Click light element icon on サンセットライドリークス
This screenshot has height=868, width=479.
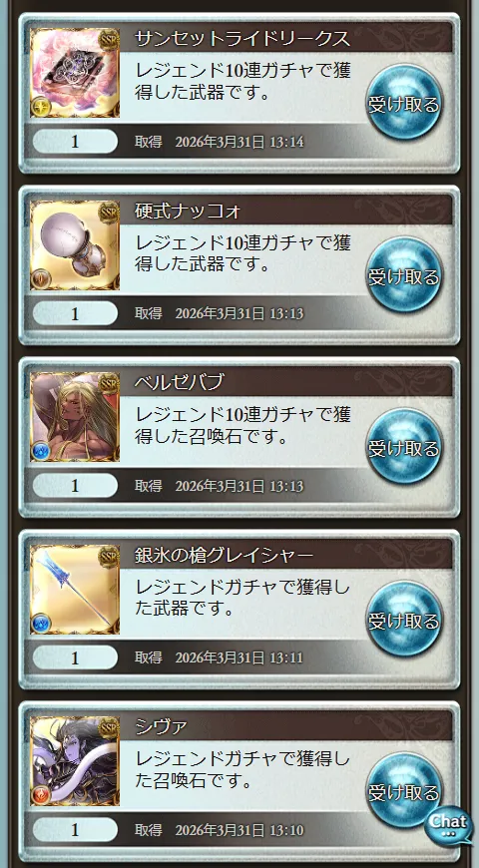[42, 107]
